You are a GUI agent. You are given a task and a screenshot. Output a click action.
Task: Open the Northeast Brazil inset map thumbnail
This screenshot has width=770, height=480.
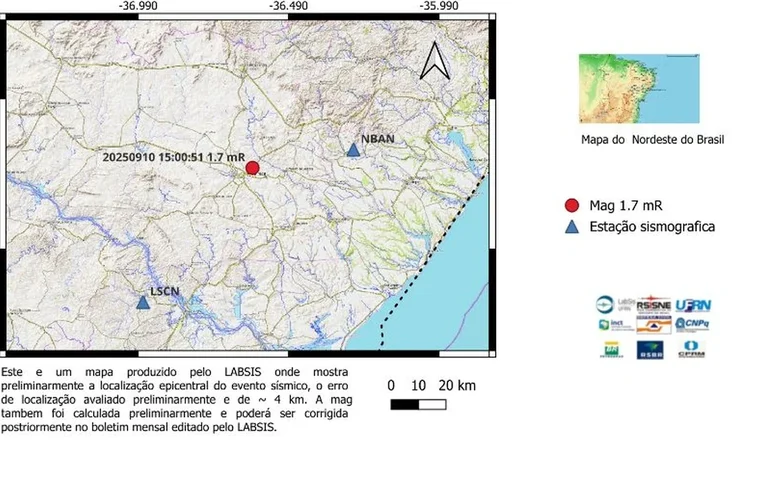point(639,88)
